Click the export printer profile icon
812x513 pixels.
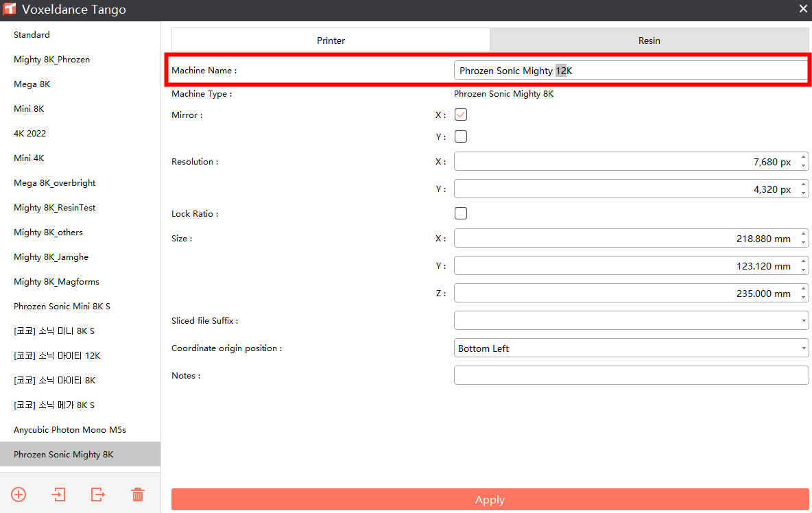pyautogui.click(x=98, y=494)
